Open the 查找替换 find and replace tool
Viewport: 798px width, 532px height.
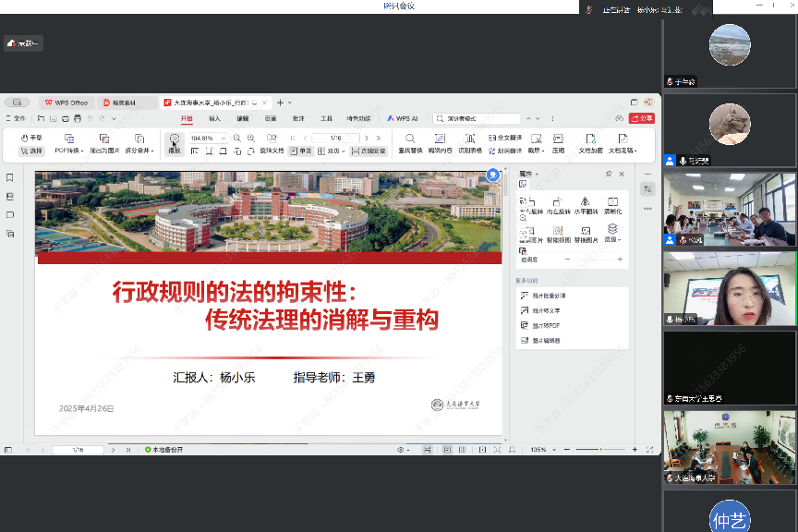click(x=410, y=142)
